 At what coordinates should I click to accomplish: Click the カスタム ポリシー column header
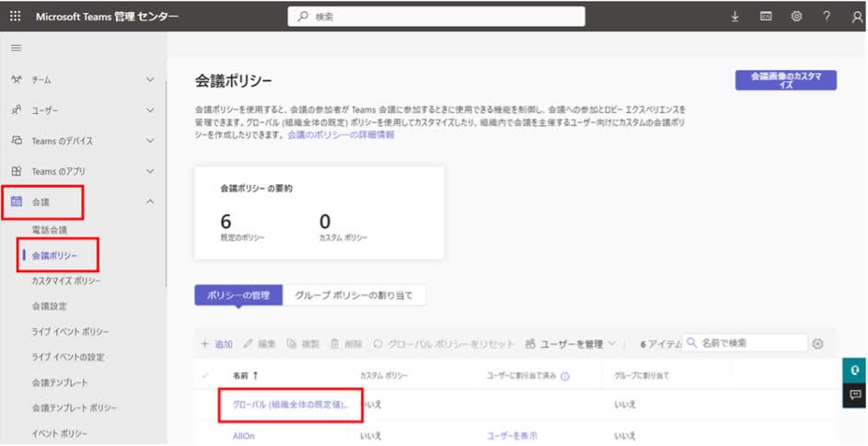tap(384, 376)
